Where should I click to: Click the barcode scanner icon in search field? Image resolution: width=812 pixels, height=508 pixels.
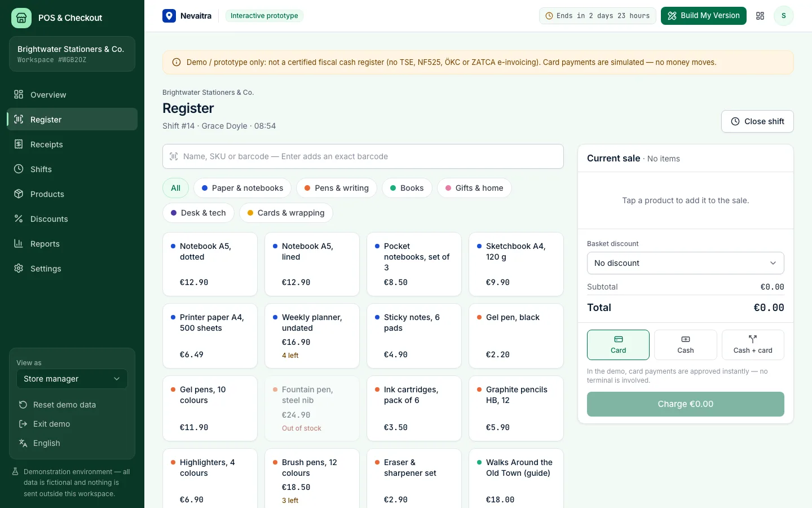pos(174,156)
